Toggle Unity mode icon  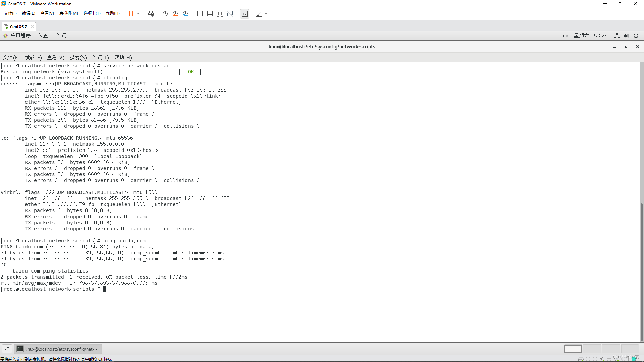click(x=230, y=14)
